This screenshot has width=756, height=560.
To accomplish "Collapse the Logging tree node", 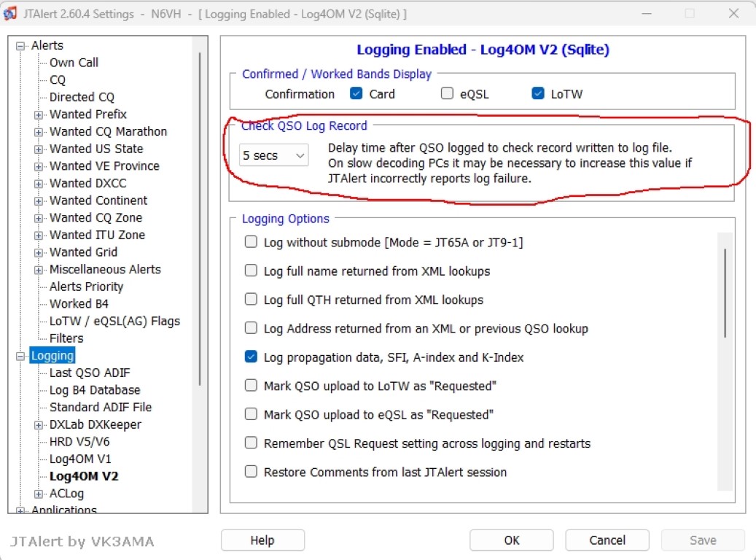I will coord(20,357).
